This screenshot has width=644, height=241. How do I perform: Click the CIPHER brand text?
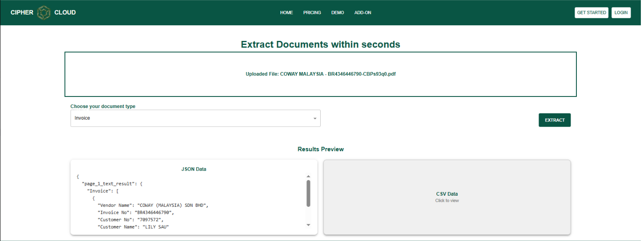22,12
